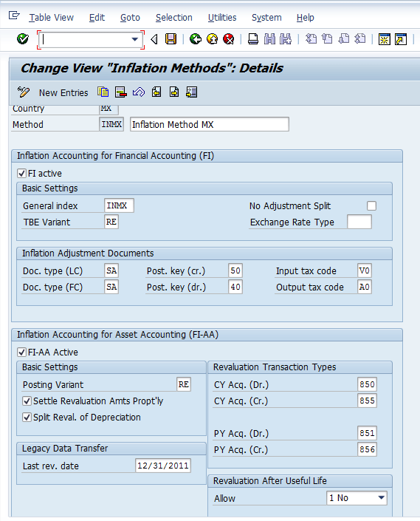The image size is (420, 521).
Task: Toggle Split Reval. of Depreciation checkbox
Action: (x=27, y=418)
